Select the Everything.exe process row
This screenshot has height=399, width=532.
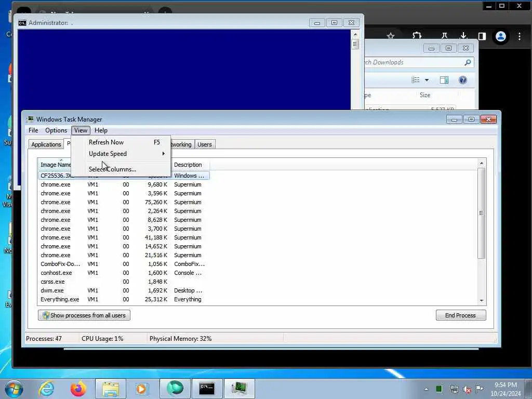(124, 299)
